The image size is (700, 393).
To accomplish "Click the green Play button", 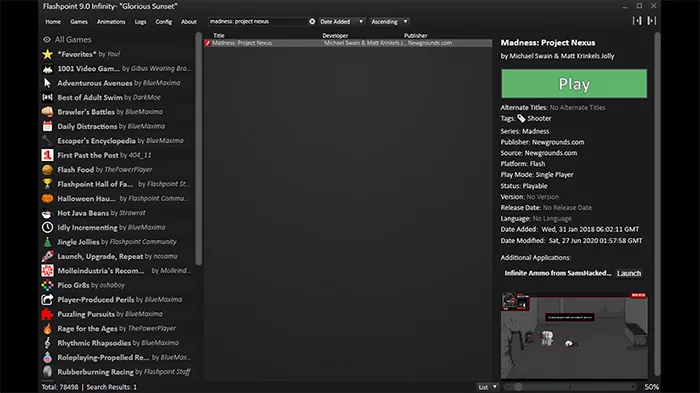I will (x=574, y=84).
